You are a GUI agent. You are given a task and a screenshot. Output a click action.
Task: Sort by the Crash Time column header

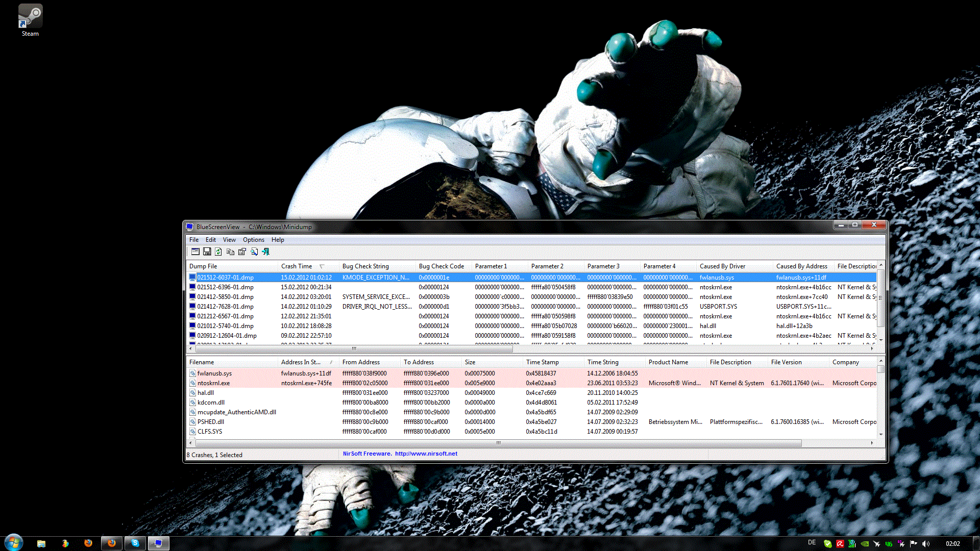point(297,266)
